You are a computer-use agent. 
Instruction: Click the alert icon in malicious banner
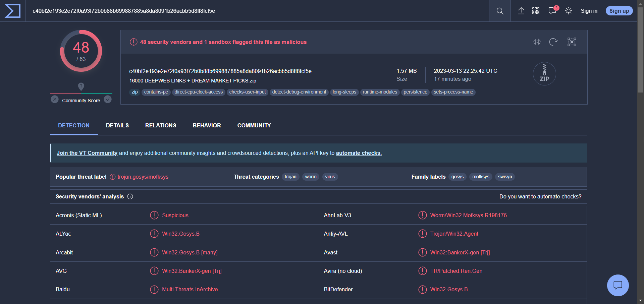coord(133,42)
